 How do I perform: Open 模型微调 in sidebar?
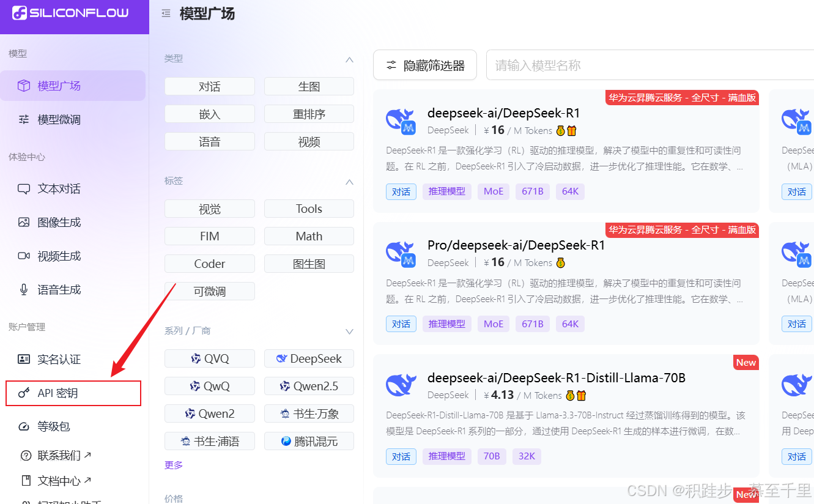[x=73, y=119]
